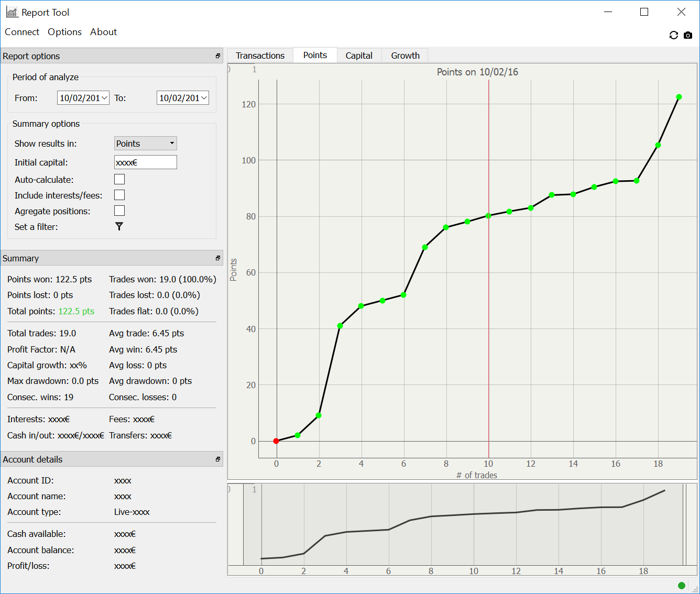Open the Options menu
This screenshot has height=594, width=700.
pos(64,32)
